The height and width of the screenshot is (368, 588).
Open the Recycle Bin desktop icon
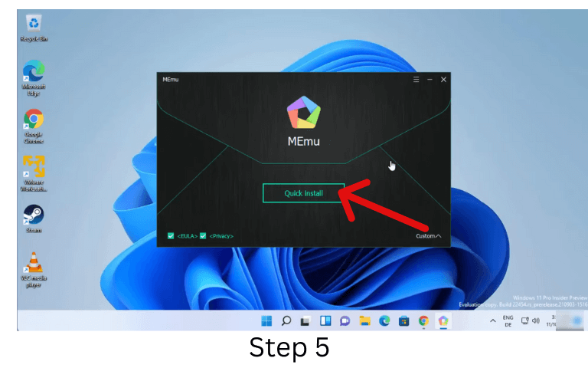point(34,28)
